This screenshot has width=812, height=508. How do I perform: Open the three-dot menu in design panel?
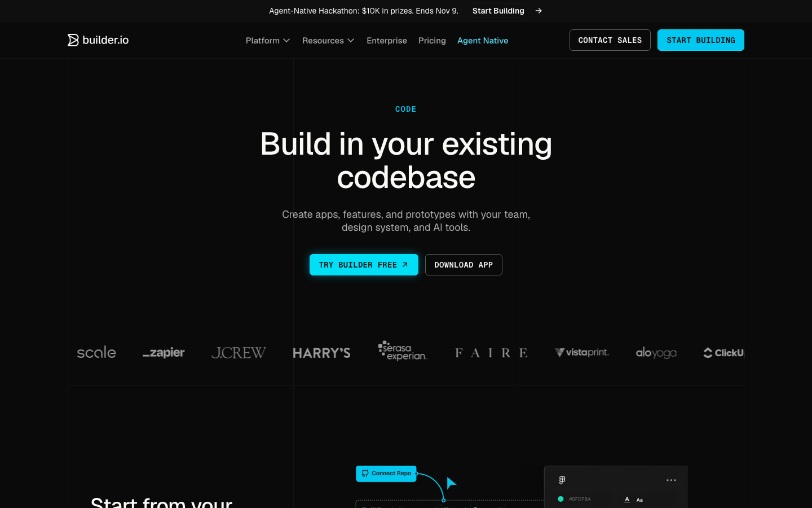[x=671, y=480]
